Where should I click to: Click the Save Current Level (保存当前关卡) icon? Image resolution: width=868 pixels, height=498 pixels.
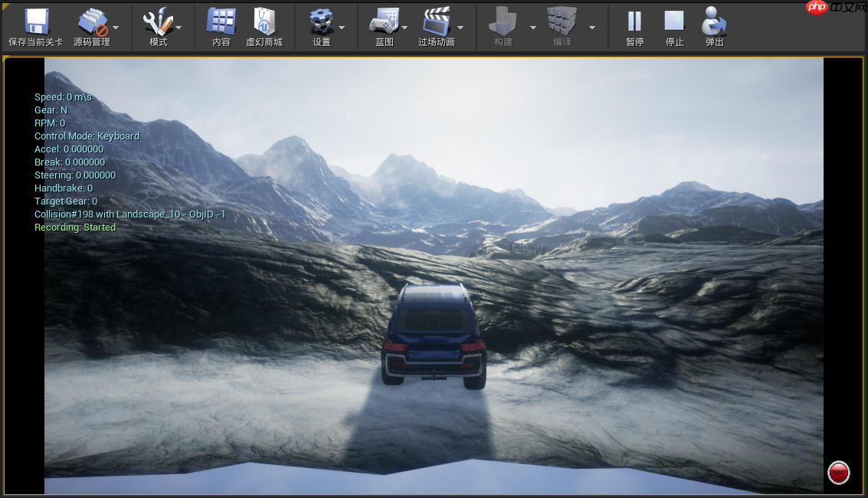tap(36, 22)
